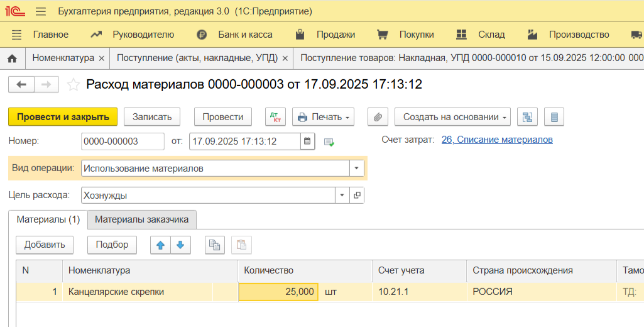Click the copy rows icon

215,245
